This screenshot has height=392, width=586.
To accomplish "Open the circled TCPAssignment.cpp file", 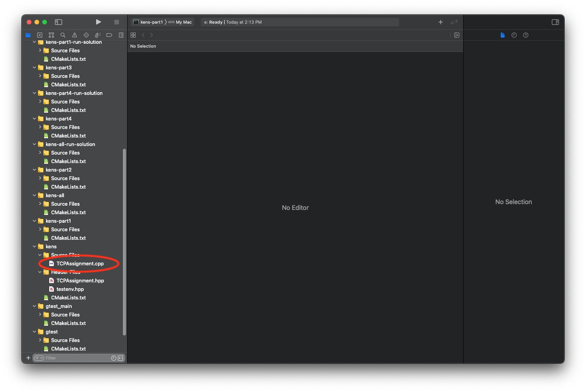I will click(79, 263).
